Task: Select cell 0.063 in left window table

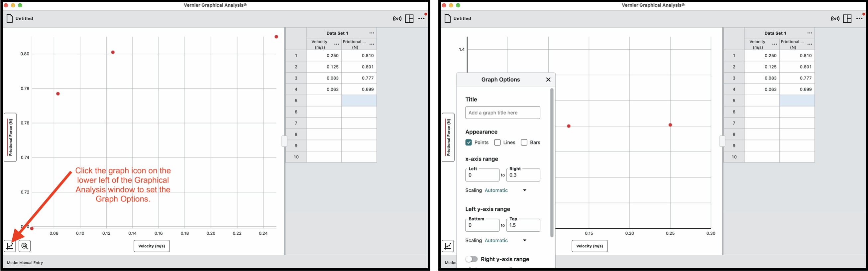Action: 324,90
